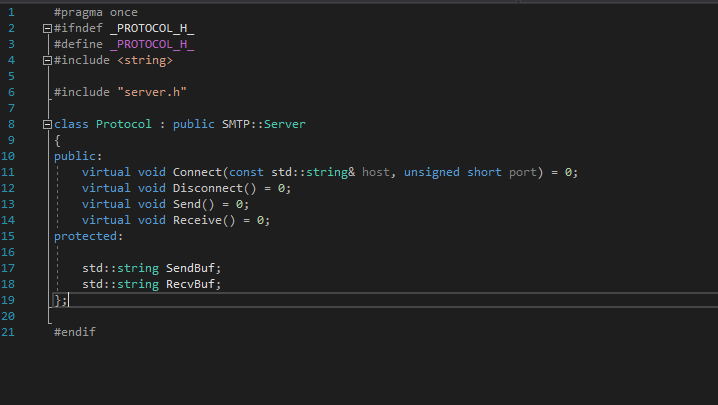718x405 pixels.
Task: Click 'string' type on the SendBuf line
Action: pyautogui.click(x=138, y=268)
